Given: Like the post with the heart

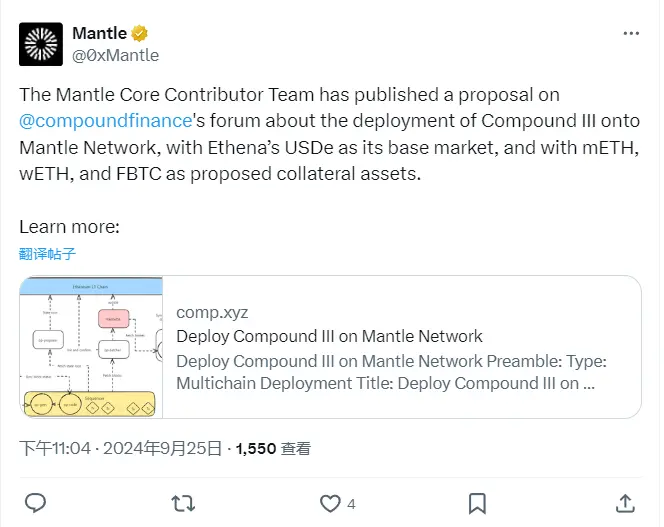Looking at the screenshot, I should (328, 502).
